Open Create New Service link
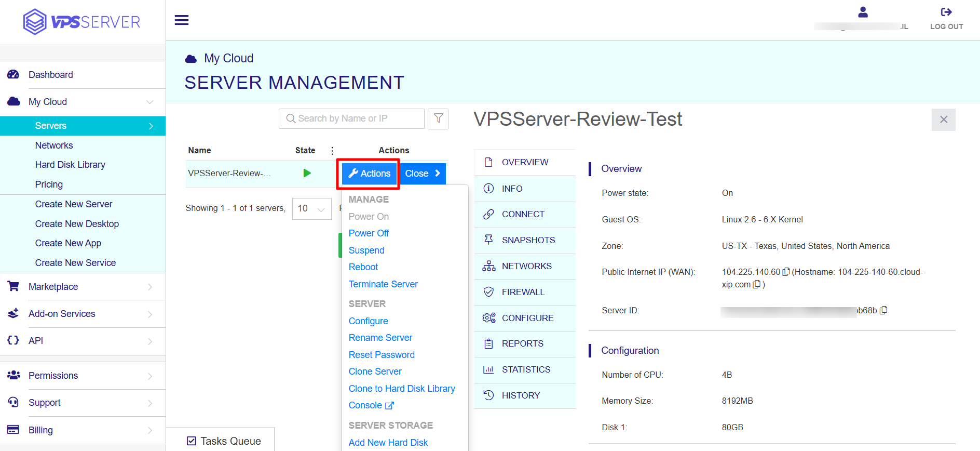 tap(75, 263)
